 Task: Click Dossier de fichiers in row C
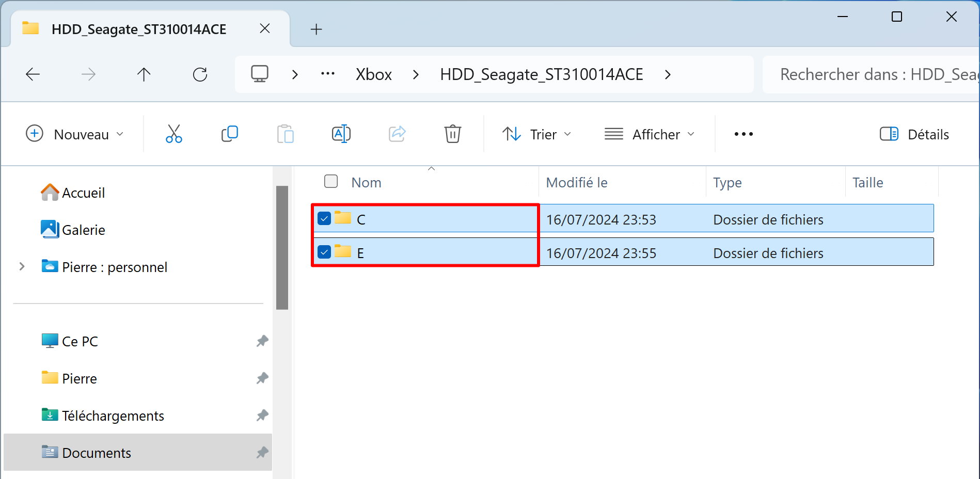[768, 220]
